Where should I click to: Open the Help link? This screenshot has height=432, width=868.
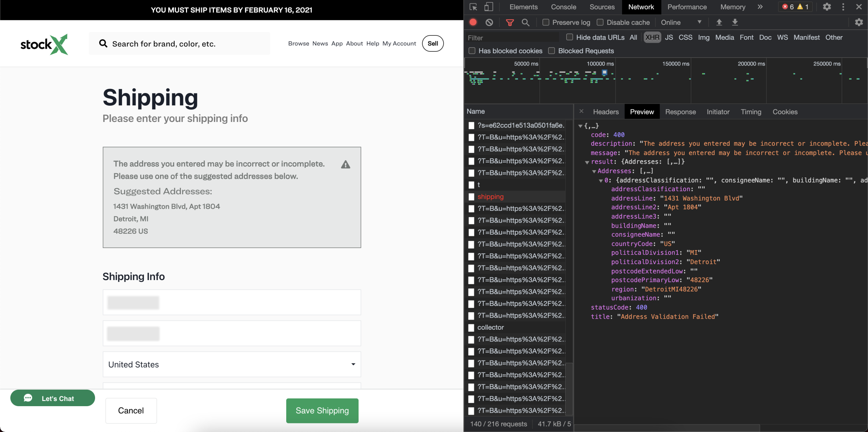373,43
